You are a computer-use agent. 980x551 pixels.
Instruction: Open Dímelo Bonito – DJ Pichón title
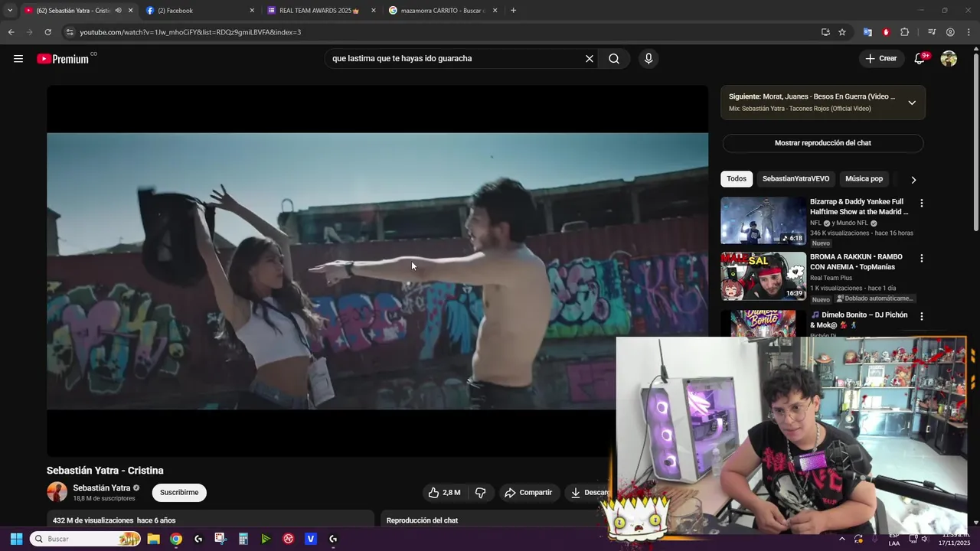coord(858,320)
